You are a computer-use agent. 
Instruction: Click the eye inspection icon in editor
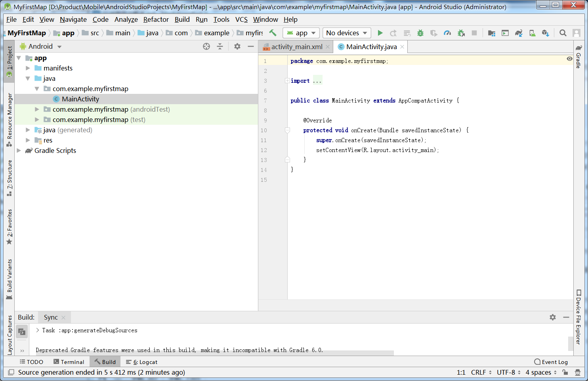(x=569, y=59)
